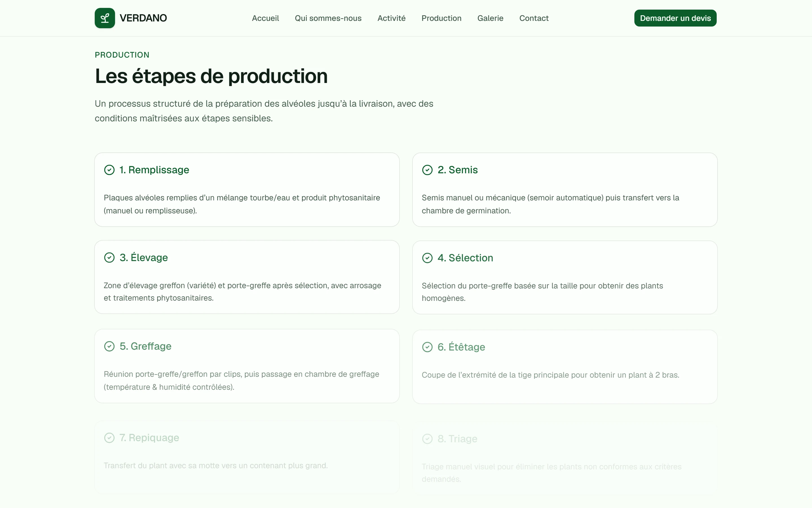The width and height of the screenshot is (812, 508).
Task: Select the '3. Élevage' heading
Action: (144, 257)
